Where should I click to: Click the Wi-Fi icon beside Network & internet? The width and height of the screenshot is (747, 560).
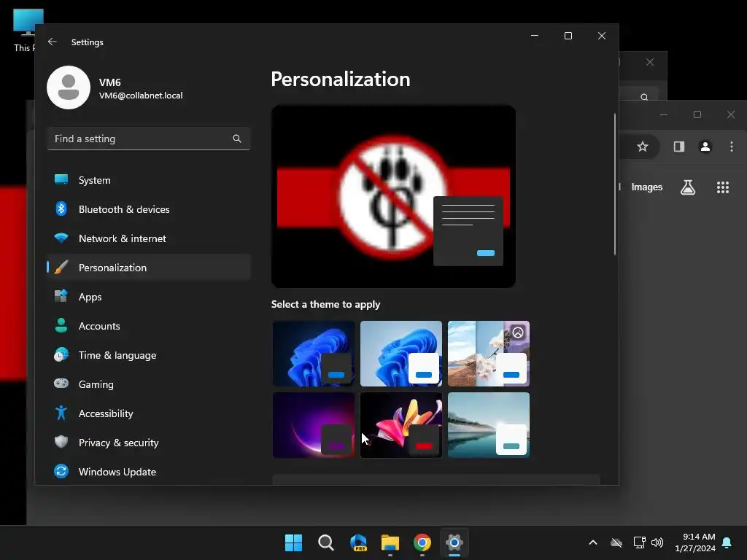(61, 238)
